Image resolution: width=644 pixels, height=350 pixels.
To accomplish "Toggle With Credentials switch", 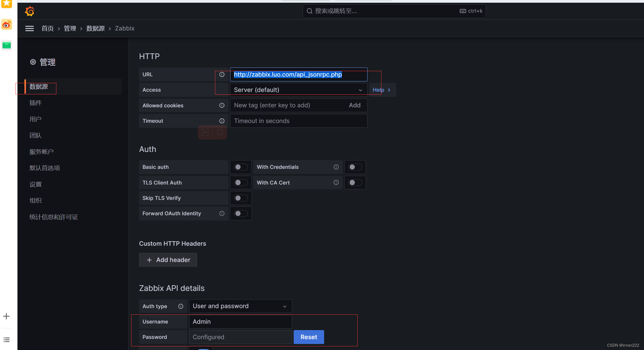I will pos(355,167).
